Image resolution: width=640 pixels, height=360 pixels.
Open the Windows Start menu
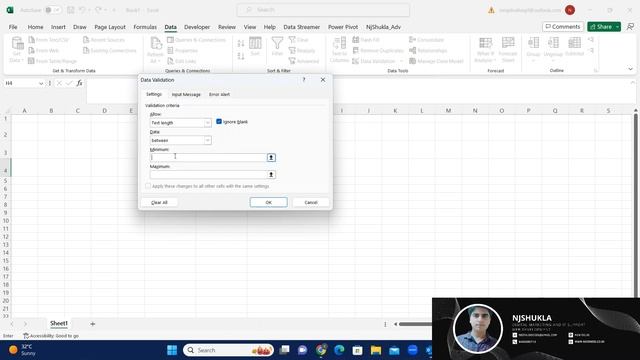point(172,350)
